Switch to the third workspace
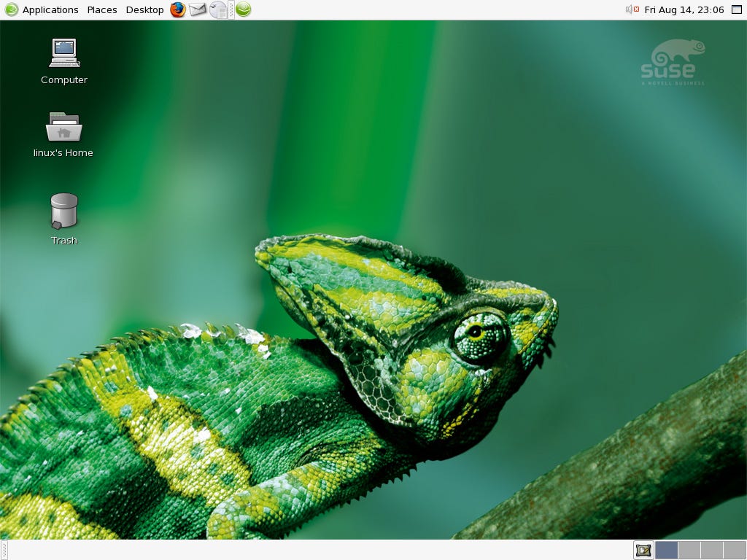The height and width of the screenshot is (560, 747). click(x=712, y=551)
